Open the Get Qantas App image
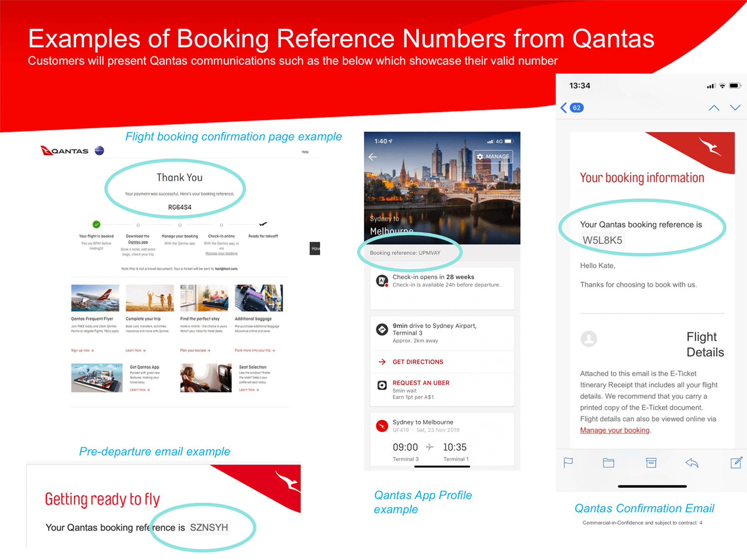747x560 pixels. (x=97, y=378)
